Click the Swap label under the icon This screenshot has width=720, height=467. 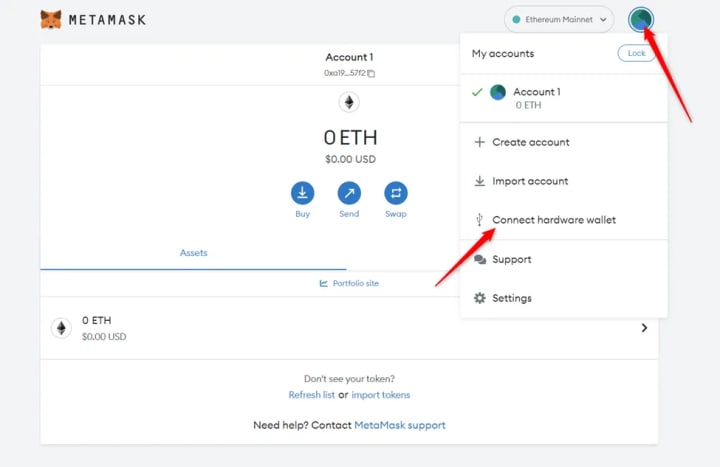point(396,214)
